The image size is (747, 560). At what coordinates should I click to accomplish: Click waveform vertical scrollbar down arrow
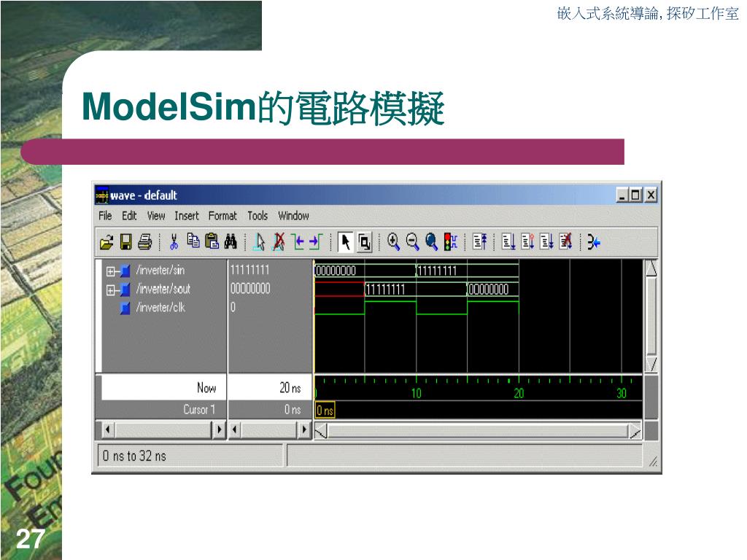coord(651,364)
